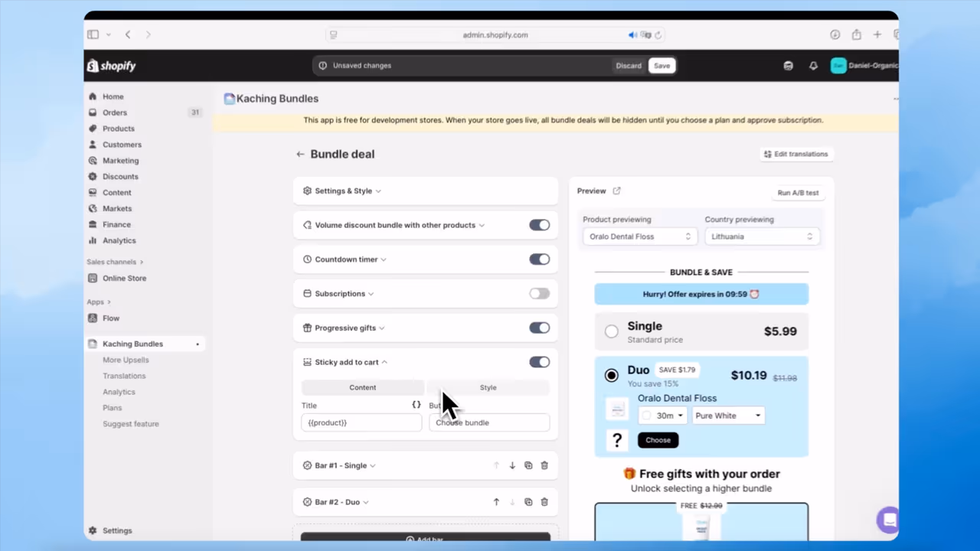This screenshot has width=980, height=551.
Task: Delete Bar #2 - Duo
Action: [x=544, y=502]
